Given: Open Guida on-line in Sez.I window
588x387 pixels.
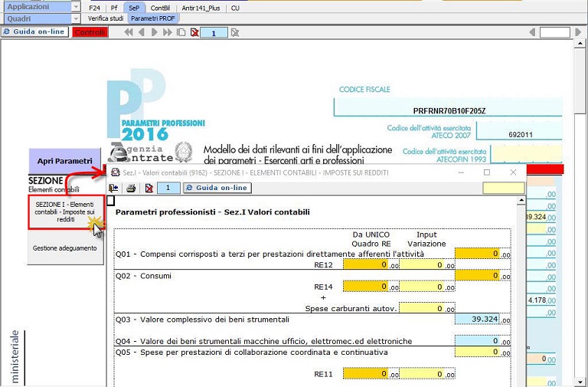Looking at the screenshot, I should pos(217,188).
